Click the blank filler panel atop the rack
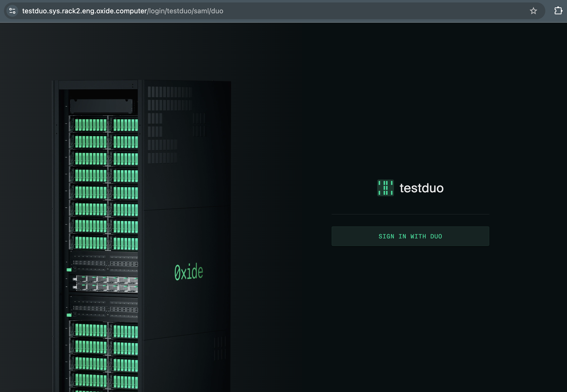 (x=101, y=106)
